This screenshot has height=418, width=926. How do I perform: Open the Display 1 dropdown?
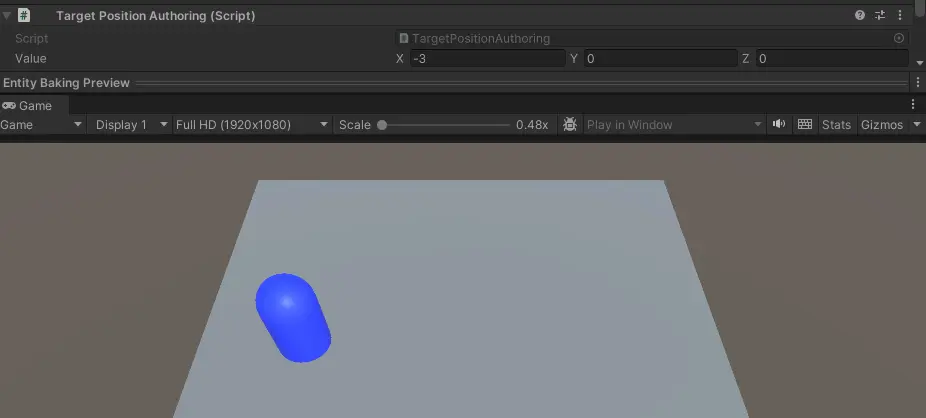point(130,125)
